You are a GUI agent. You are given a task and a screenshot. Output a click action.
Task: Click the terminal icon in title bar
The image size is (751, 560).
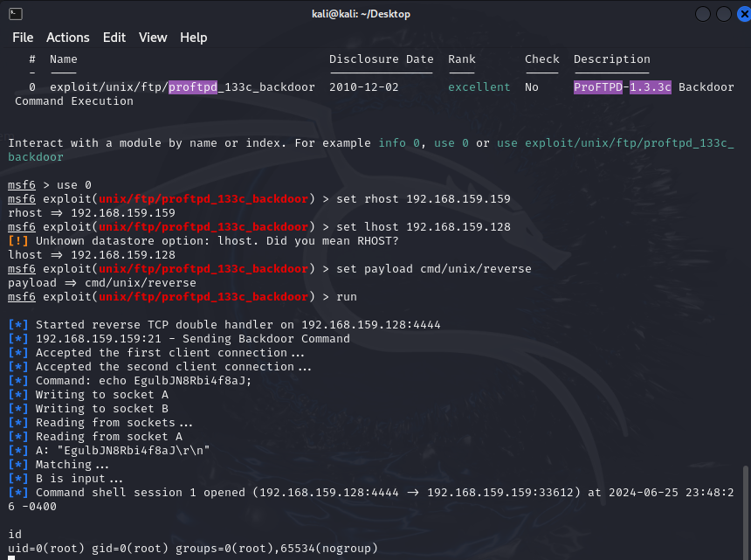pyautogui.click(x=16, y=14)
